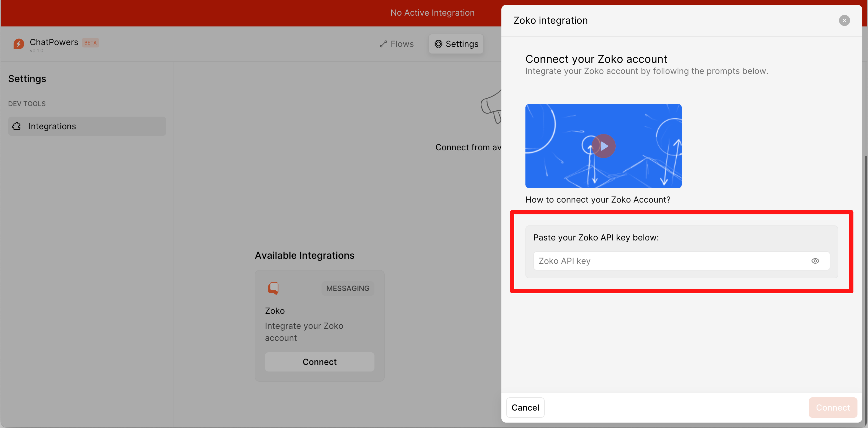868x428 pixels.
Task: Click the video tutorial thumbnail image
Action: (604, 146)
